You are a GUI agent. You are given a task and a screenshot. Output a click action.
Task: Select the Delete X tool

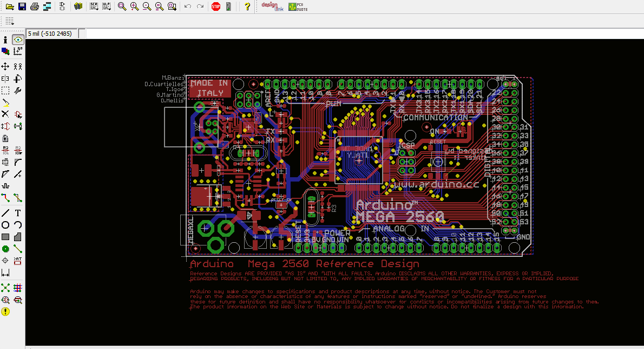pos(5,114)
